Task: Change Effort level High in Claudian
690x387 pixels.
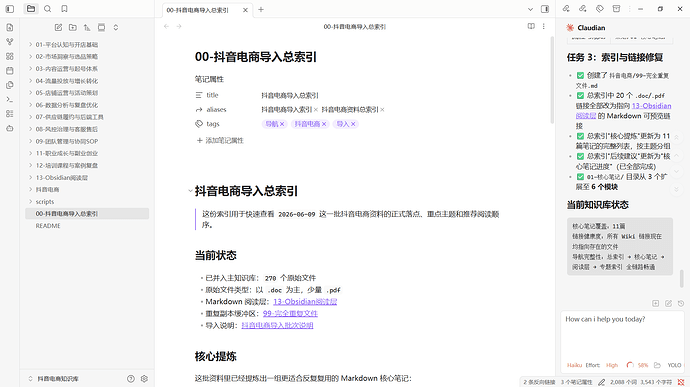Action: (612, 365)
